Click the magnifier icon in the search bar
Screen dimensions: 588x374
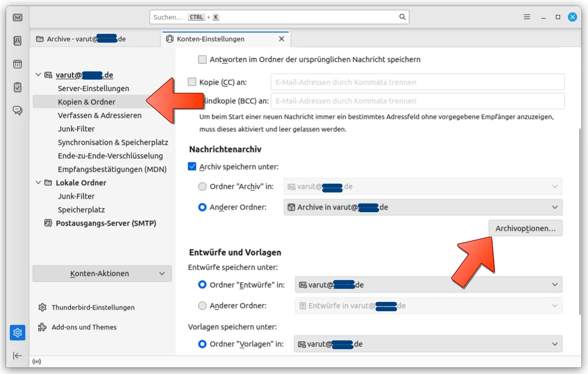tap(403, 17)
